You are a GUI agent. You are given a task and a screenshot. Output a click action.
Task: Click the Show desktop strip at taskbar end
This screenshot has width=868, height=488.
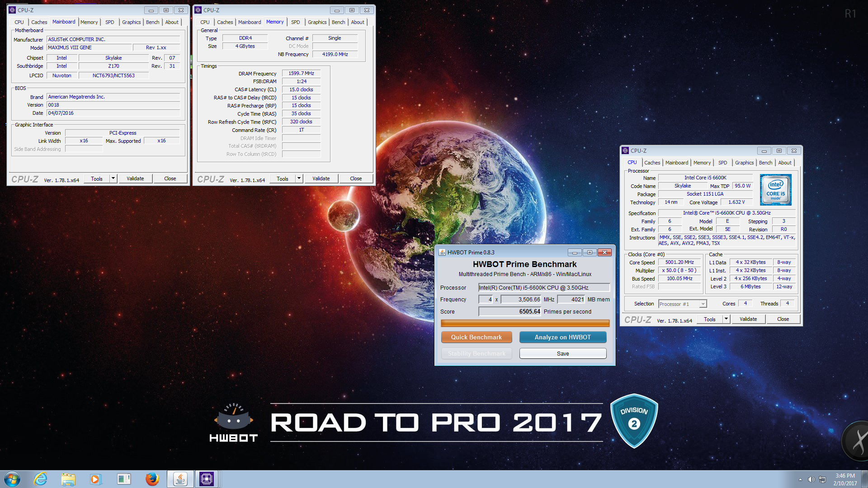864,479
